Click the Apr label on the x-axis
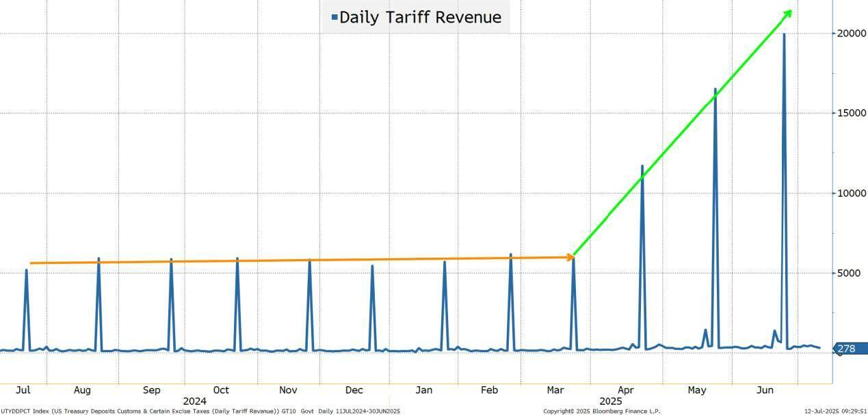Image resolution: width=868 pixels, height=415 pixels. click(x=626, y=390)
